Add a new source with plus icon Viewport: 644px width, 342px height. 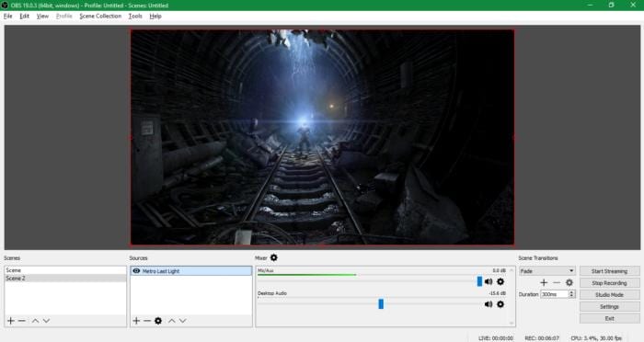[136, 321]
